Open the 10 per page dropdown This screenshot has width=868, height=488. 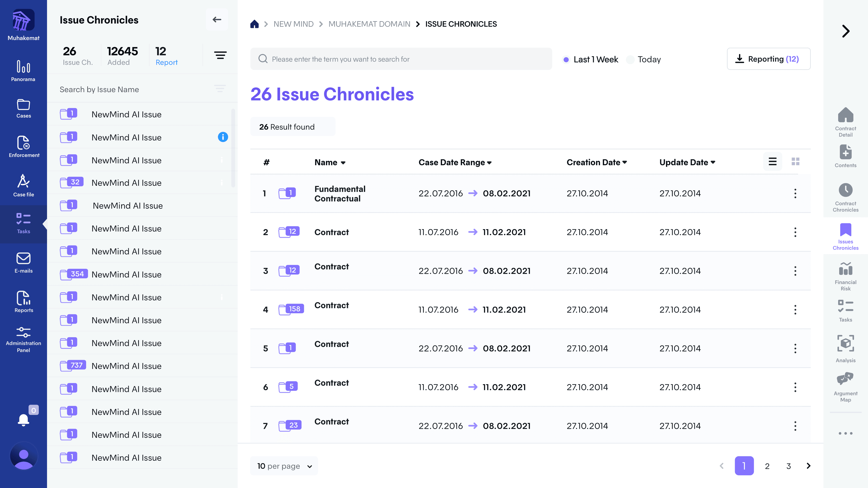(284, 466)
